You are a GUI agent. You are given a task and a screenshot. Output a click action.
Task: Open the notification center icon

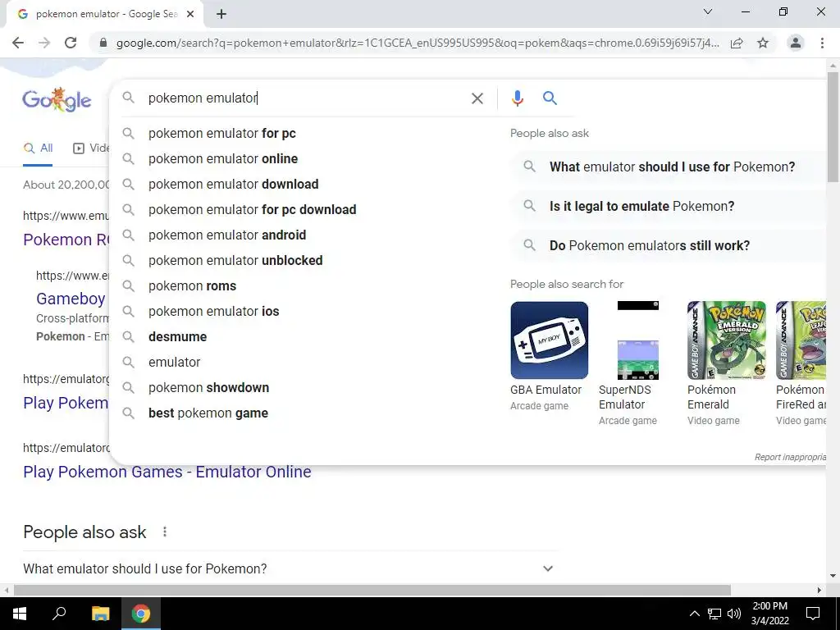click(x=813, y=614)
